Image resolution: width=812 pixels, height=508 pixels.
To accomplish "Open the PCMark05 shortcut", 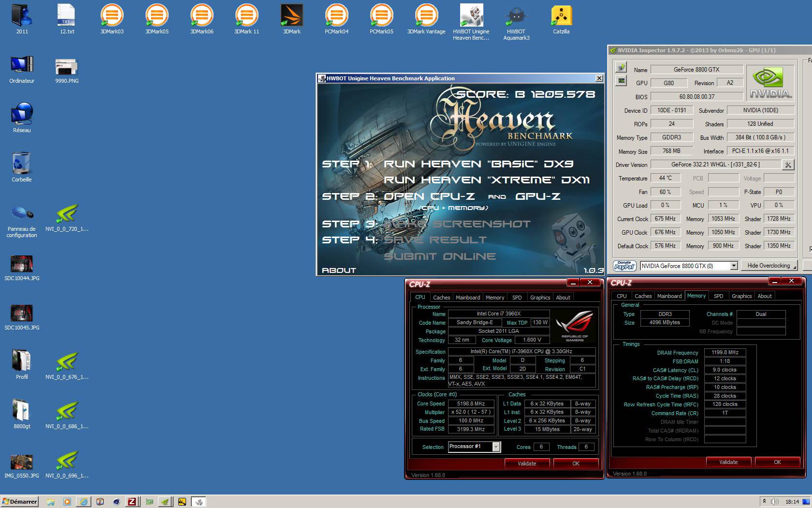I will coord(381,18).
